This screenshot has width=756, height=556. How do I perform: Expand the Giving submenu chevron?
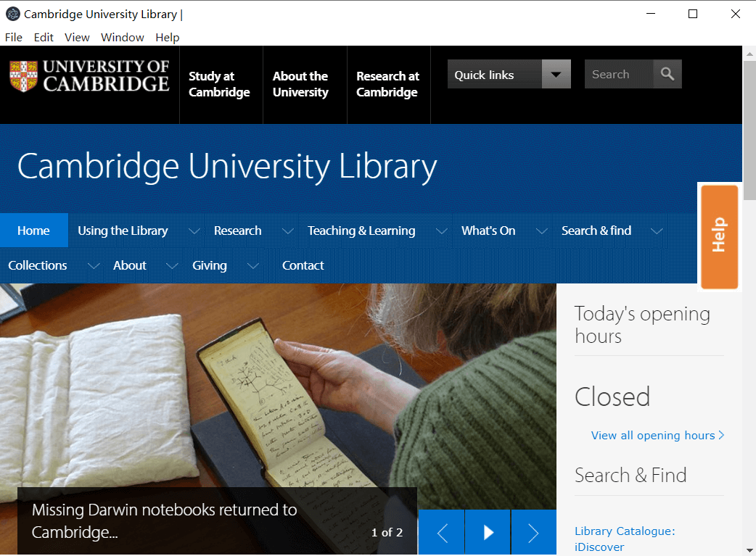(253, 266)
